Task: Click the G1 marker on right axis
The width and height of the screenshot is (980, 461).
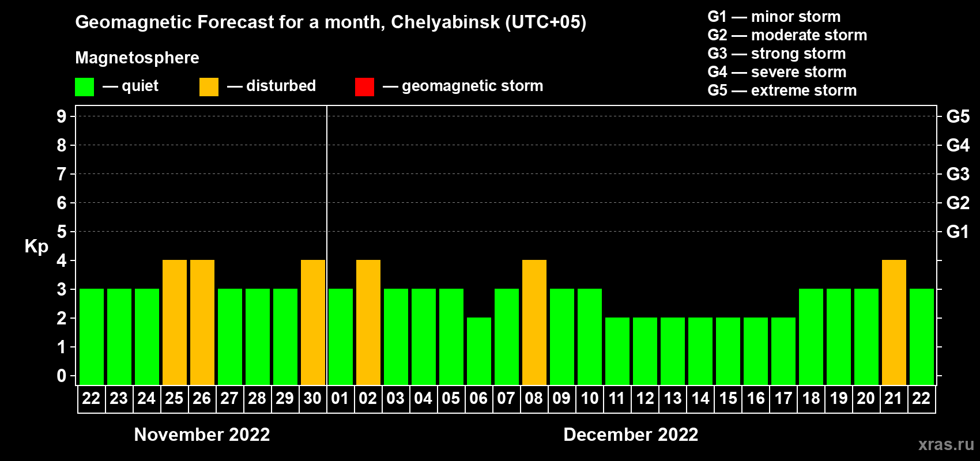Action: [958, 232]
